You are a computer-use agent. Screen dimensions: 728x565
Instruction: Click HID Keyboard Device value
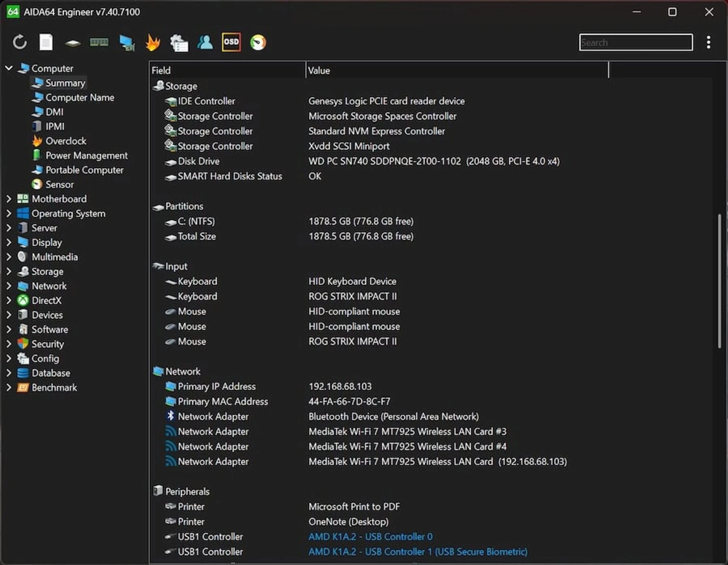pos(352,281)
